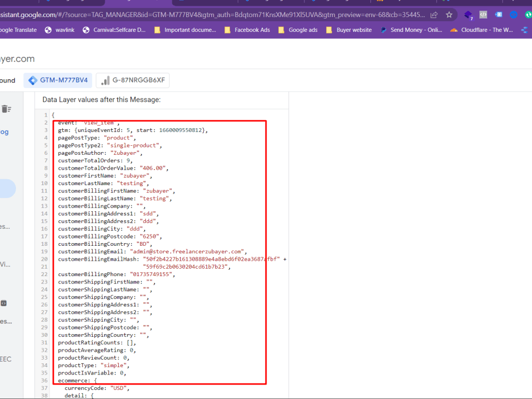Click the customerFirstName "zubayer" line

tap(105, 176)
